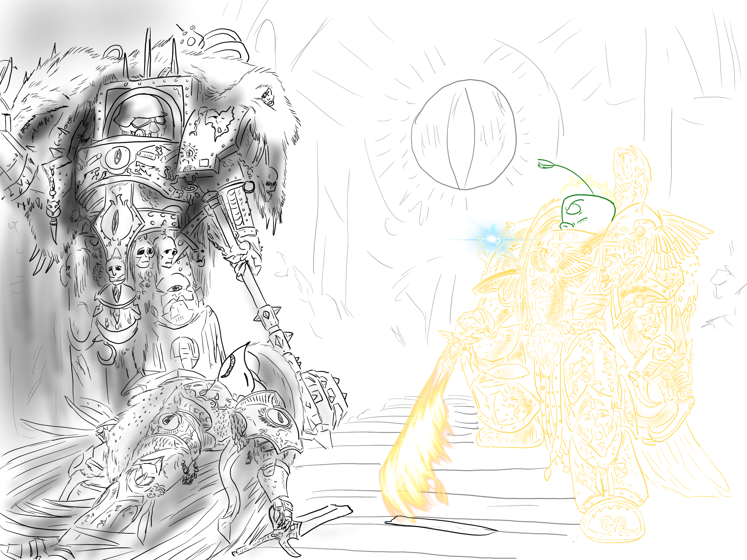Click the green leaf tip of sprout
Image resolution: width=747 pixels, height=560 pixels.
tap(545, 164)
